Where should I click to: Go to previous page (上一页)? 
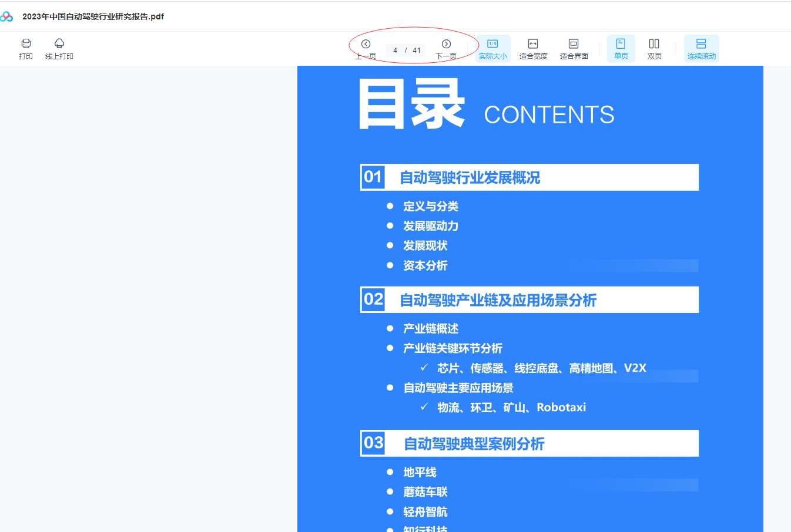coord(366,45)
